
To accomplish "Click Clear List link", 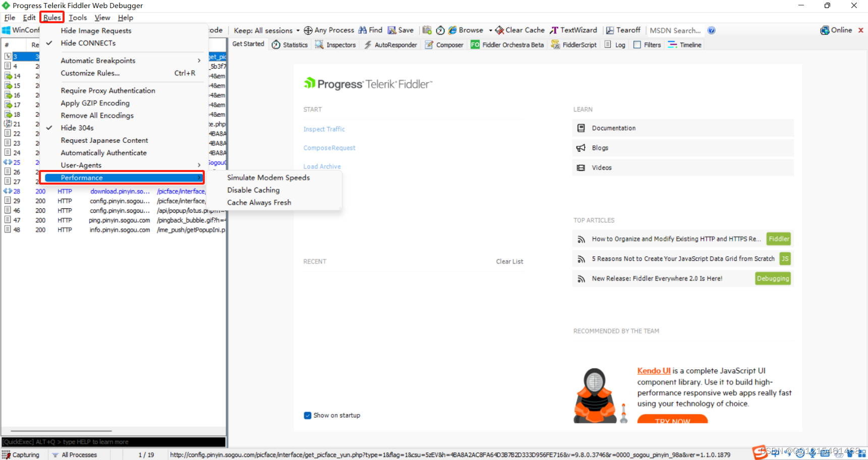I will pyautogui.click(x=509, y=261).
